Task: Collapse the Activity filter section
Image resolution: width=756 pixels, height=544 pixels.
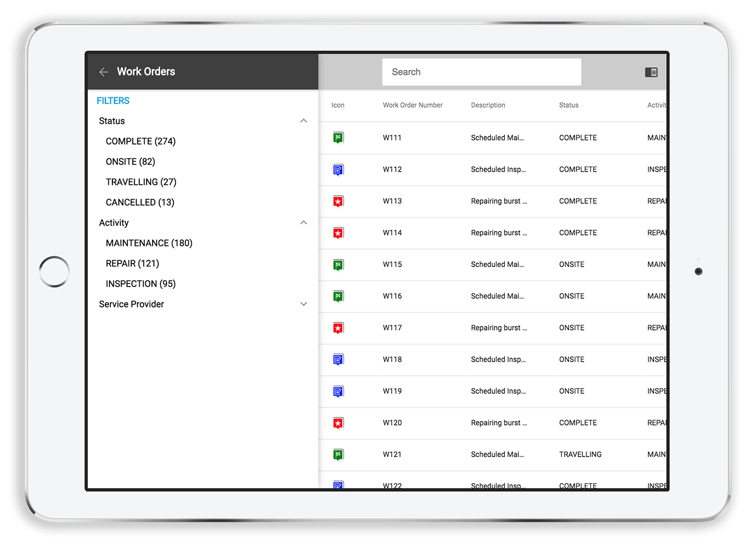Action: click(x=303, y=223)
